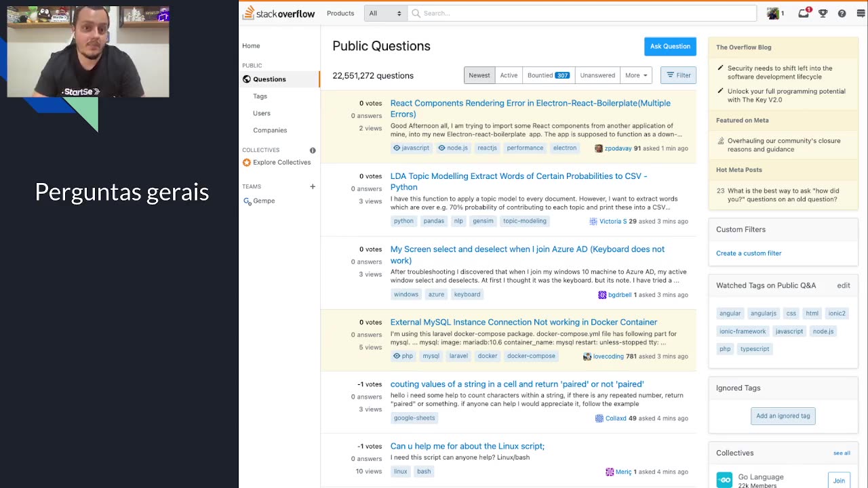This screenshot has height=488, width=868.
Task: Click Add an ignored tag button
Action: pos(783,416)
